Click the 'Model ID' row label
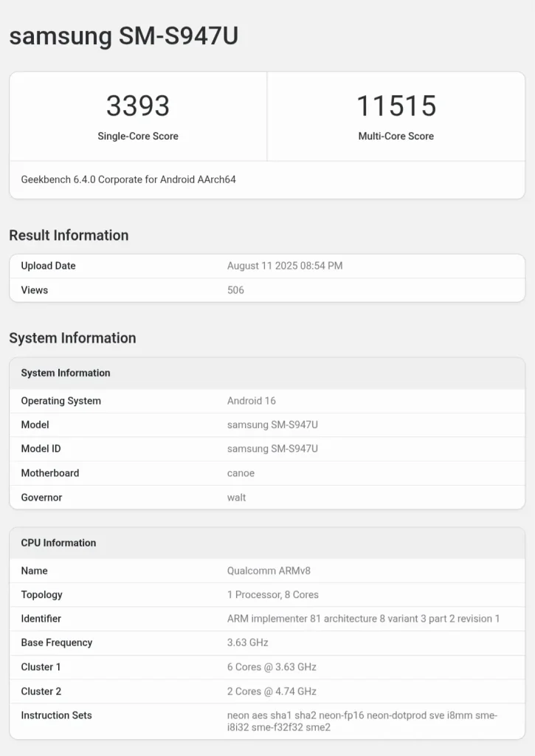Viewport: 535px width, 756px height. click(x=41, y=449)
